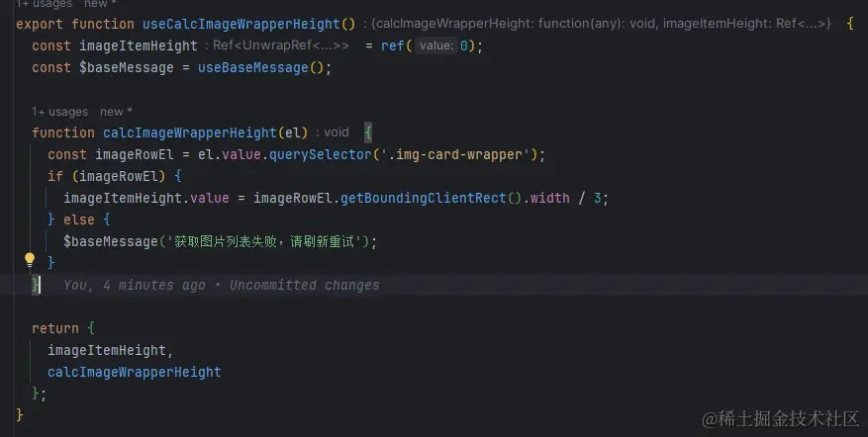Viewport: 868px width, 437px height.
Task: Click the useCalcImageWrapperHeight function name
Action: coord(241,25)
